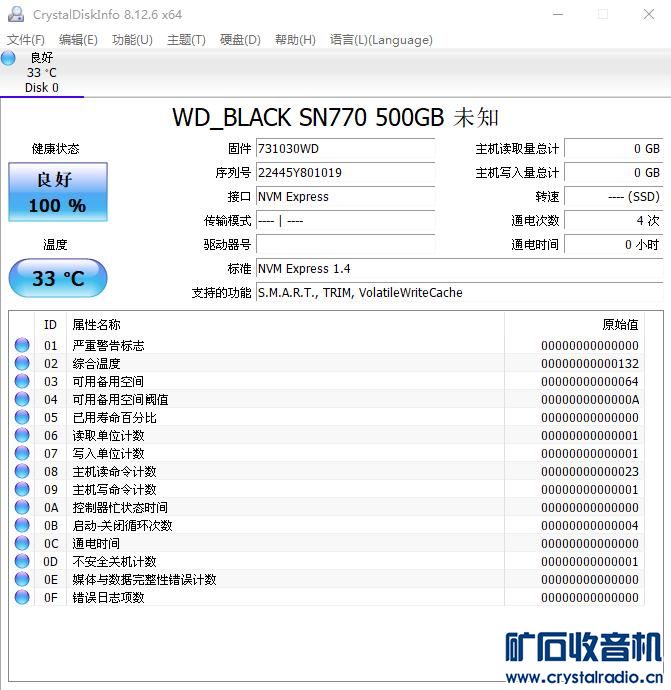Click the 33 °C temperature button
This screenshot has width=671, height=690.
tap(58, 278)
